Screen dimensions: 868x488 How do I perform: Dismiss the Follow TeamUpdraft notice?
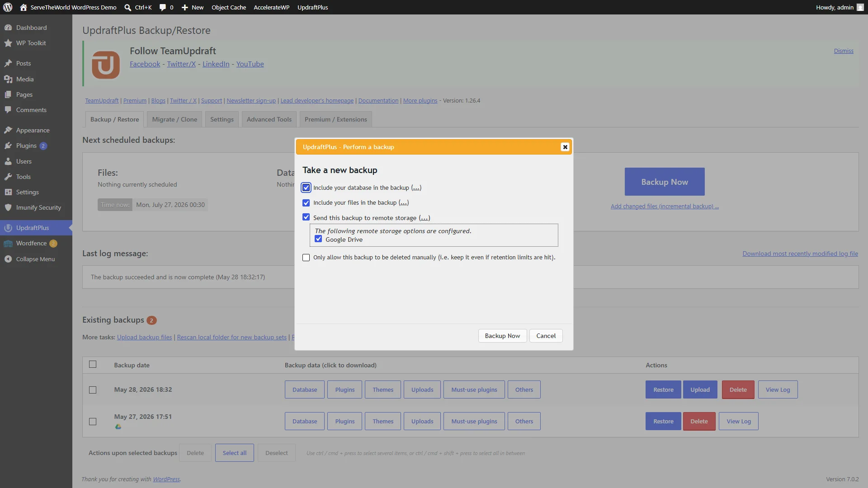pos(844,51)
